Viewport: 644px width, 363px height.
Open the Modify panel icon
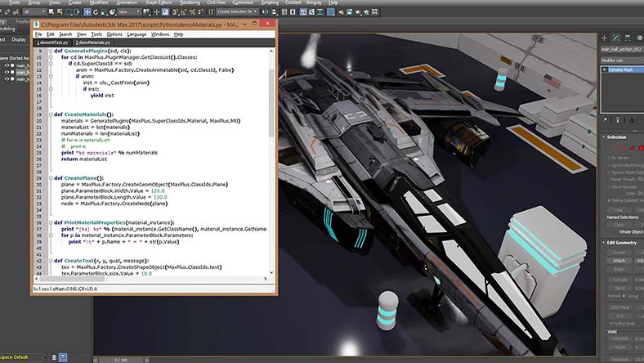click(x=617, y=36)
